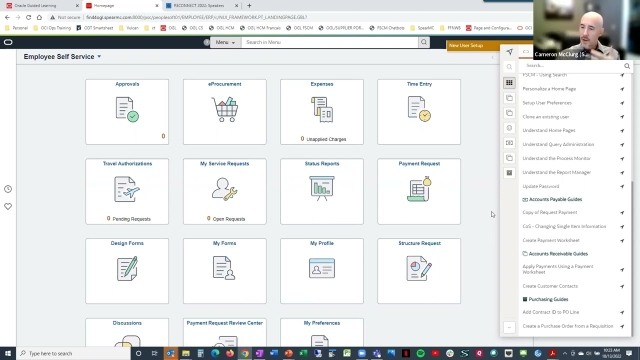The width and height of the screenshot is (640, 360).
Task: Open the My Profile tile
Action: (x=322, y=271)
